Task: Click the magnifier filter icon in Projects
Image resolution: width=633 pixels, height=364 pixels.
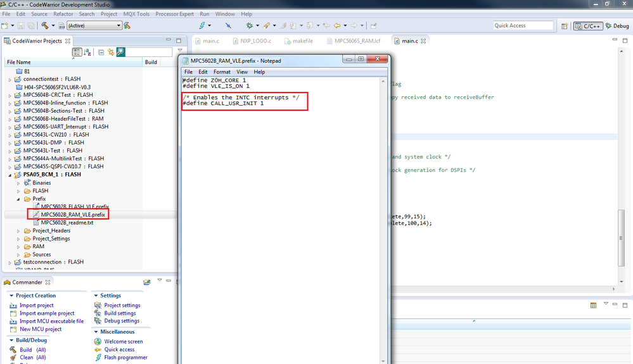Action: [x=120, y=52]
